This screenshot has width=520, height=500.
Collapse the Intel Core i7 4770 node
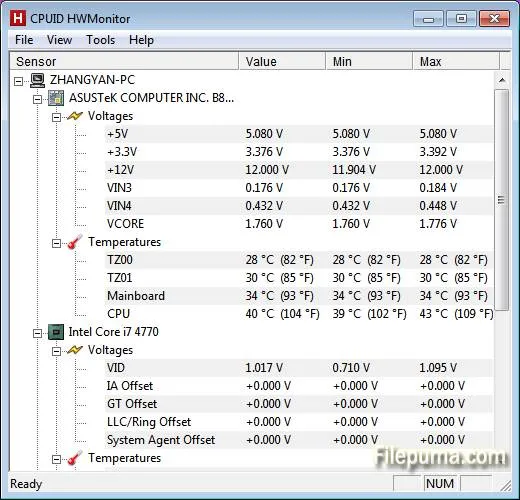tap(37, 333)
